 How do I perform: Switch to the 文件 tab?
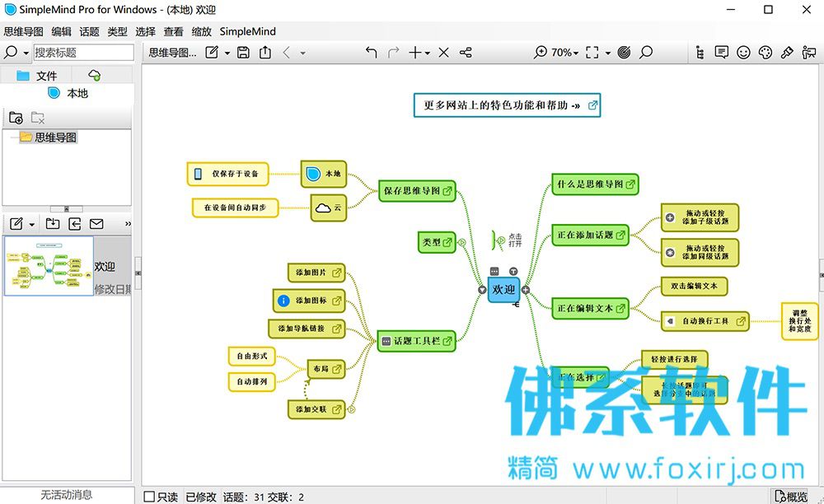tap(37, 76)
